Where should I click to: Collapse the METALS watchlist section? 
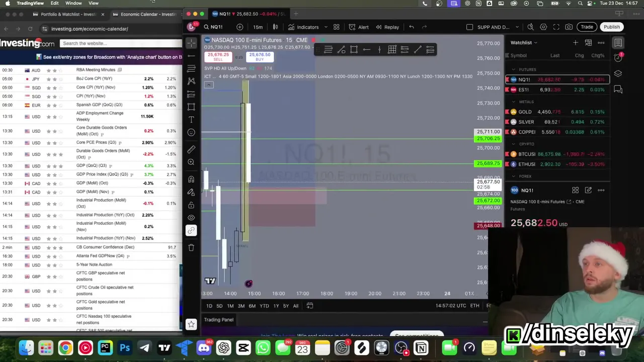tap(514, 102)
